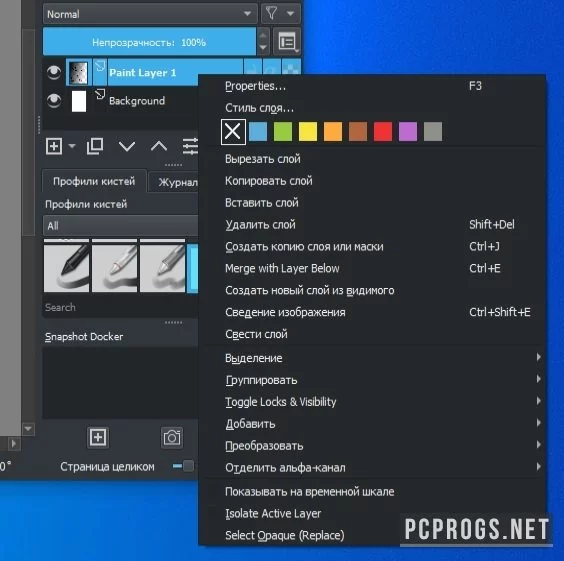
Task: Set the red layer color label
Action: tap(383, 131)
